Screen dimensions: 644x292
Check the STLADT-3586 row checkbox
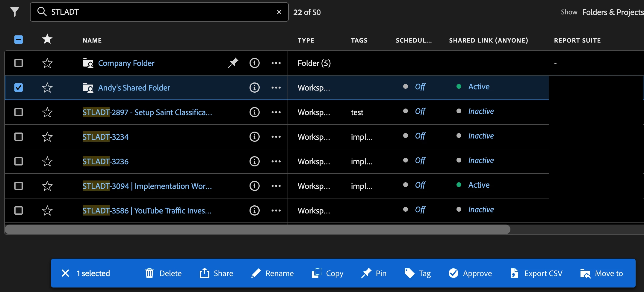click(19, 210)
